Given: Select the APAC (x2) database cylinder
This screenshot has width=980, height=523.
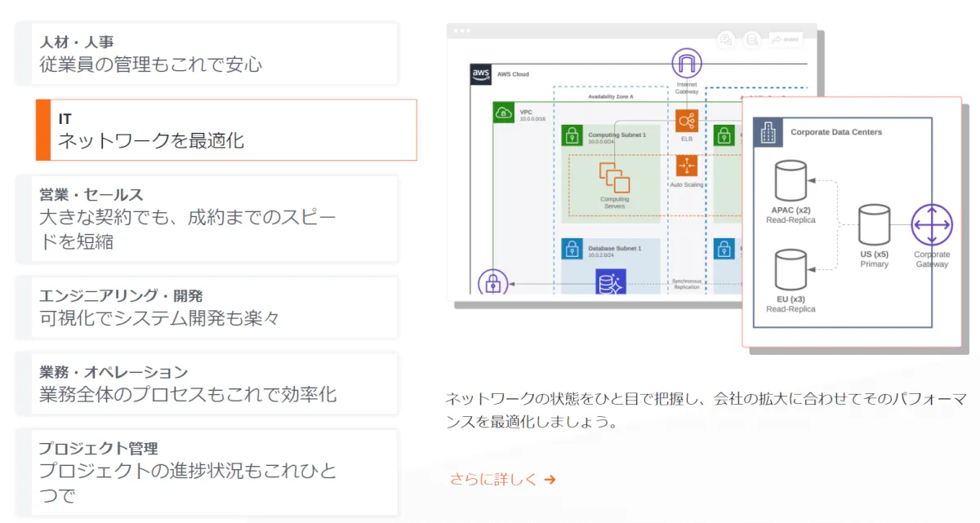Looking at the screenshot, I should 791,181.
